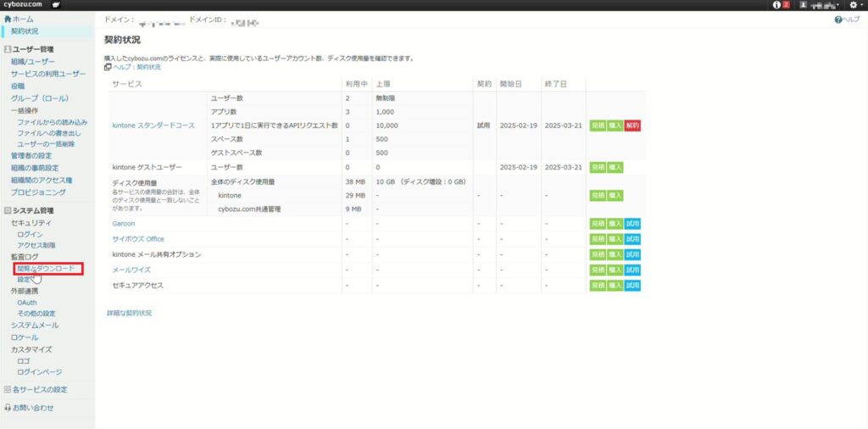Image resolution: width=868 pixels, height=429 pixels.
Task: Click the headset icon beside お問い合わせ
Action: point(8,408)
